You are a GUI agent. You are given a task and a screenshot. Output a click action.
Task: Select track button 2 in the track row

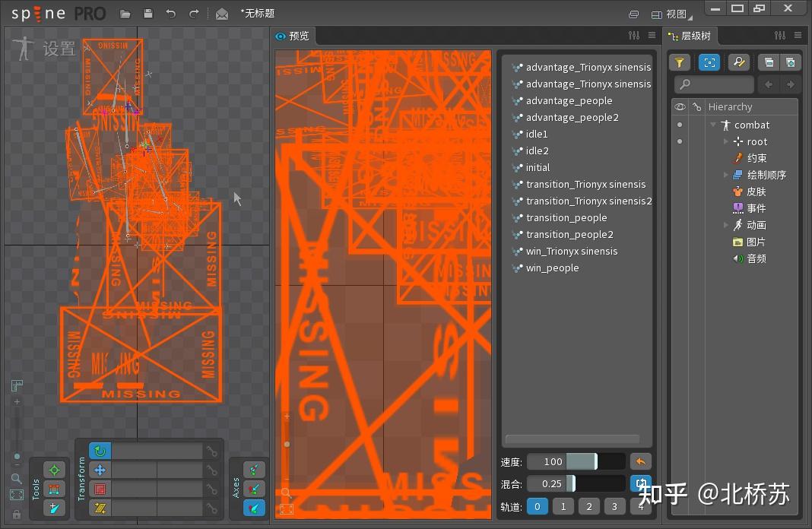coord(588,506)
